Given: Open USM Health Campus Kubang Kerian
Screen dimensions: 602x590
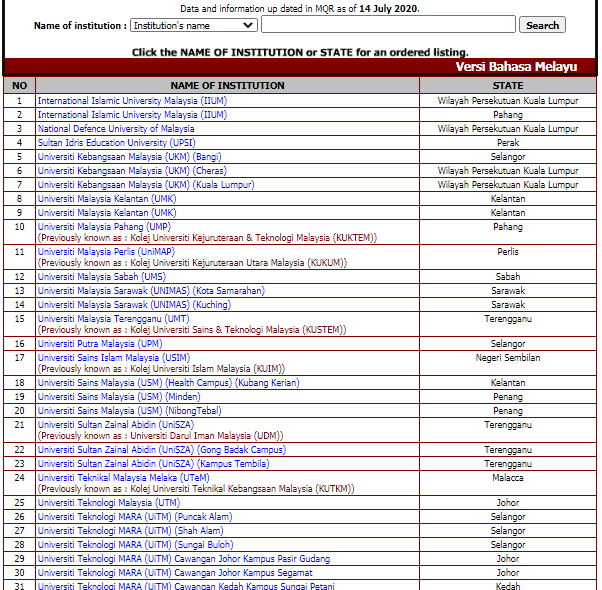Looking at the screenshot, I should [x=169, y=383].
